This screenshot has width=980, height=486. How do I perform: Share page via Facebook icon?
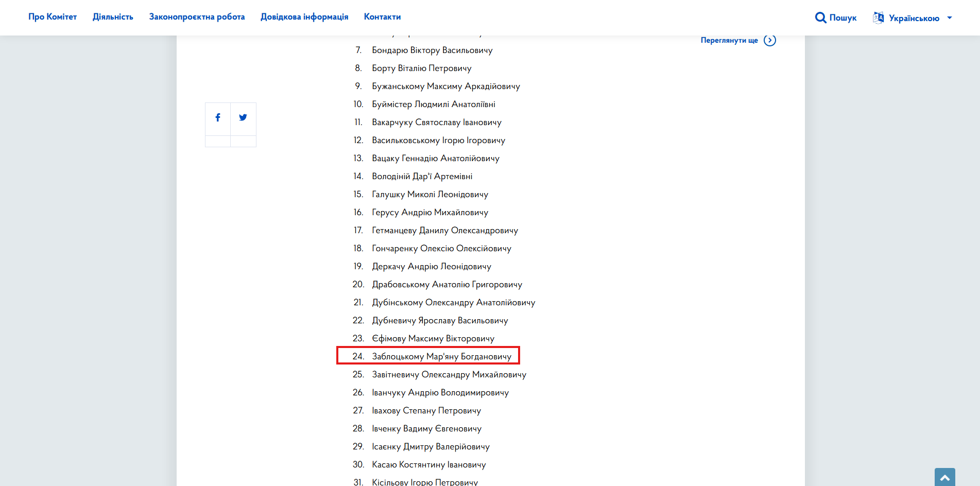tap(218, 118)
